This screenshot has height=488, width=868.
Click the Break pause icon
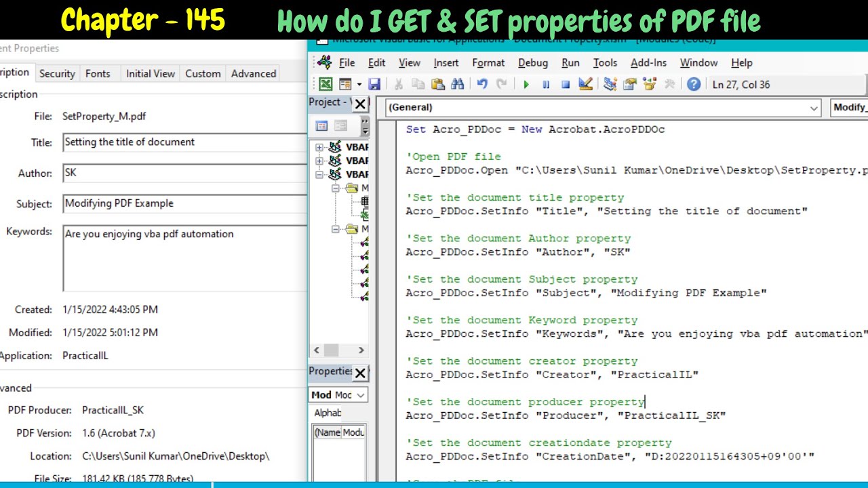(x=546, y=84)
